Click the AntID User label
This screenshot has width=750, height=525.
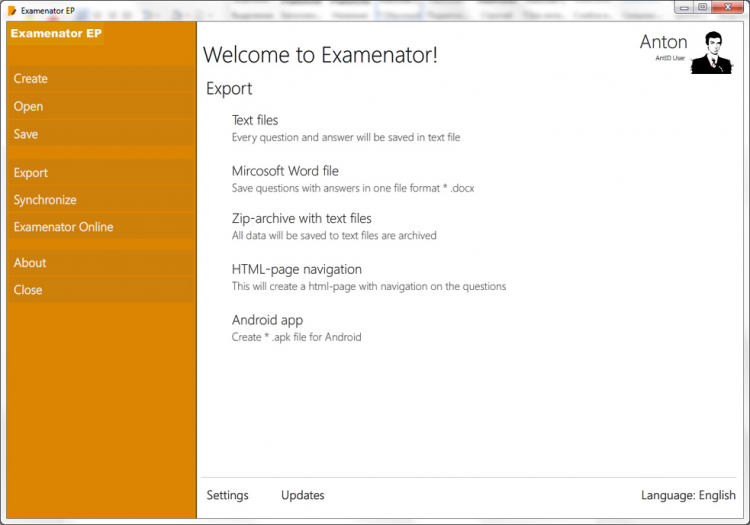[x=670, y=58]
